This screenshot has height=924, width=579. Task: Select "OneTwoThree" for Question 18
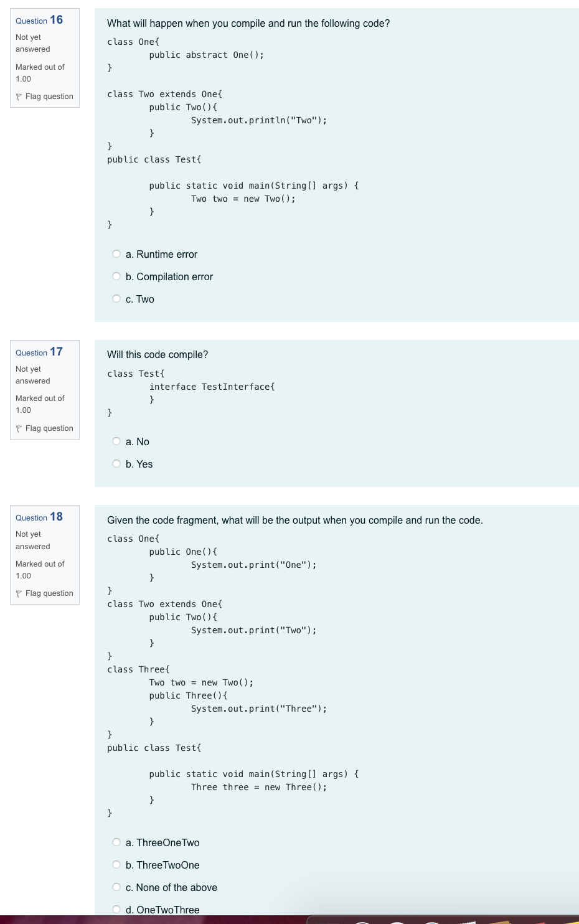(116, 909)
